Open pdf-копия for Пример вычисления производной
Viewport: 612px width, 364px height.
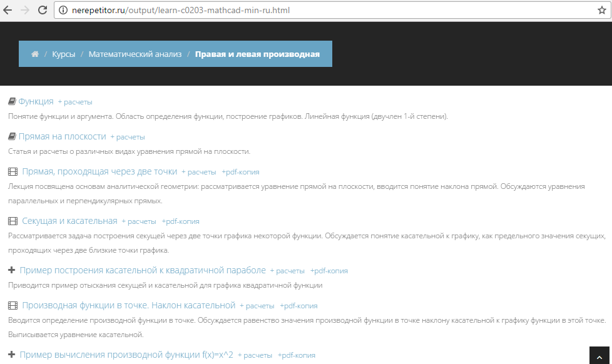click(x=297, y=355)
